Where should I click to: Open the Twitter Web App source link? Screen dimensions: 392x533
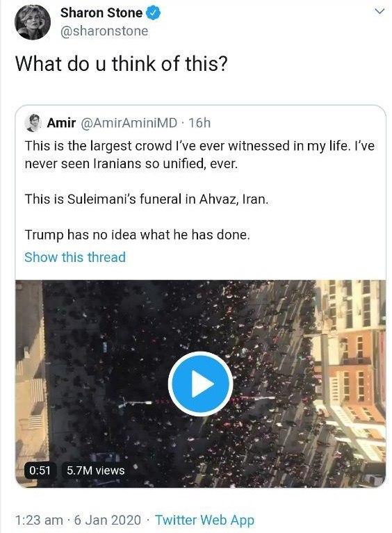point(204,520)
